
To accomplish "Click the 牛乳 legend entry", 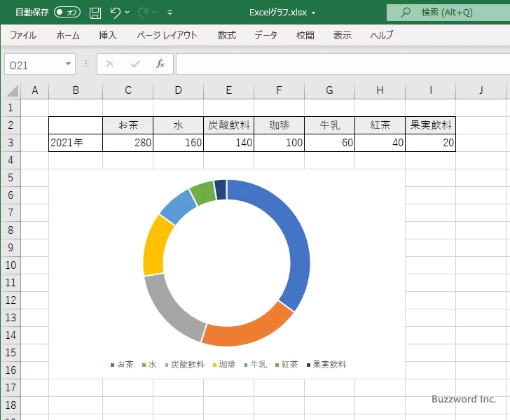I will click(x=255, y=365).
